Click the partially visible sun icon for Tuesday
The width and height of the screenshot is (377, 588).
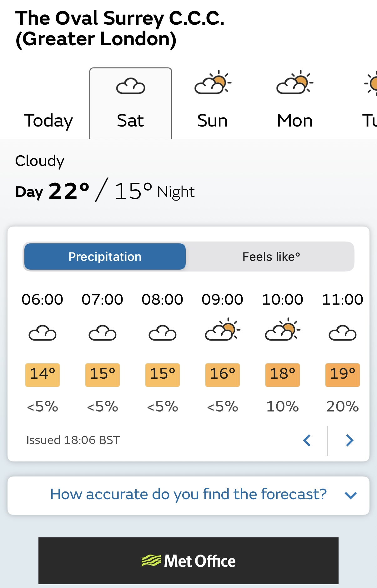coord(371,83)
